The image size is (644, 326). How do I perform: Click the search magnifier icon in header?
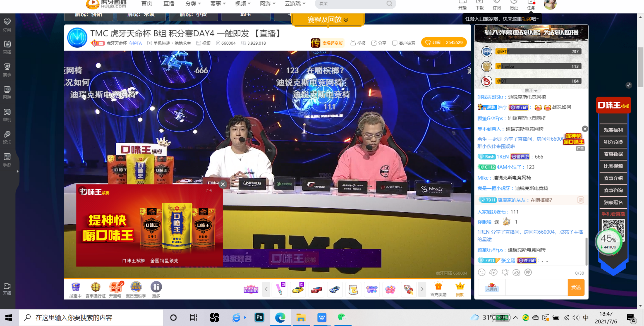click(389, 4)
